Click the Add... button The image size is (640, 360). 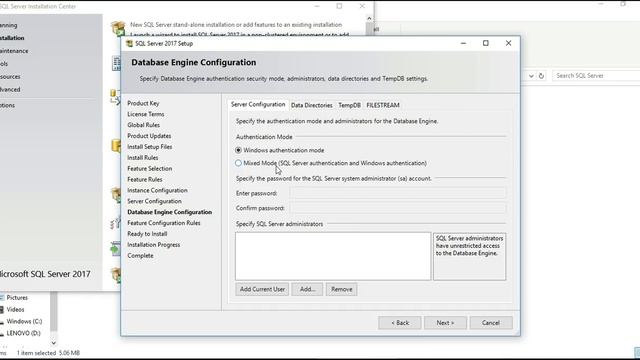tap(307, 289)
